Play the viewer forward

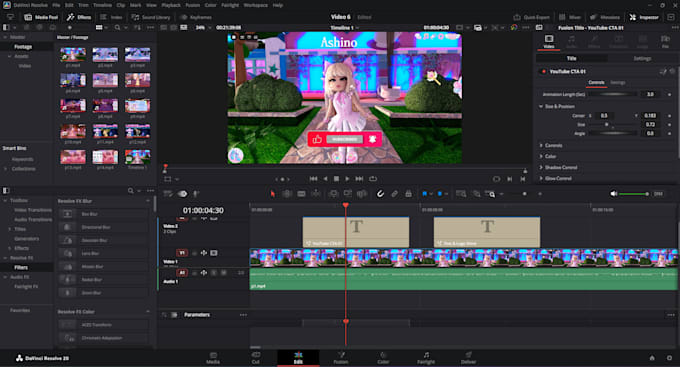(347, 179)
